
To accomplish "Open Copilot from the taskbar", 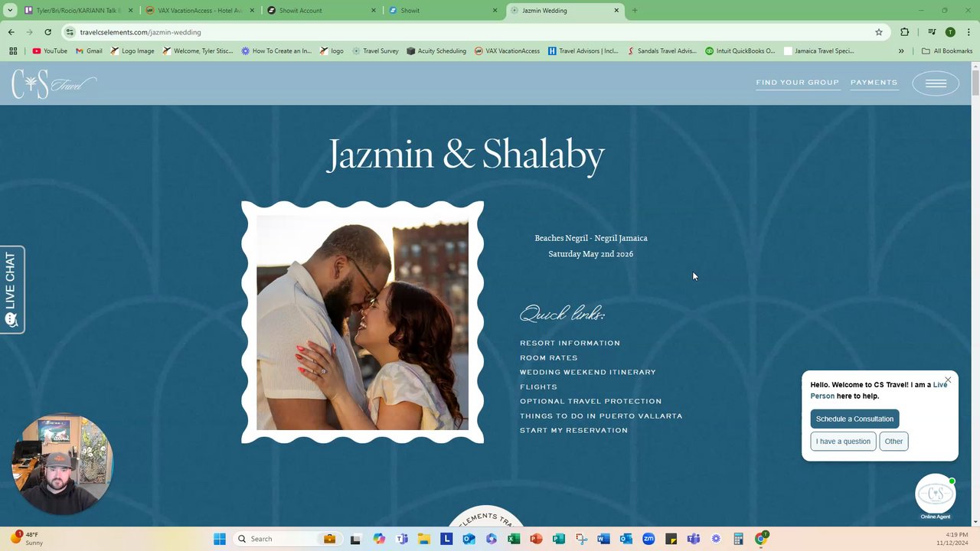I will 379,539.
